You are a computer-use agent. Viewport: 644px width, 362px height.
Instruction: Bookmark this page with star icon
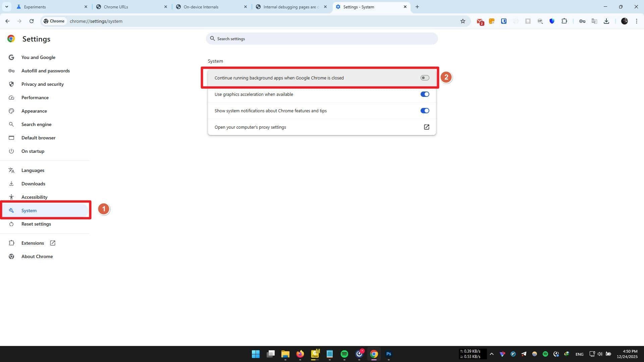click(463, 21)
